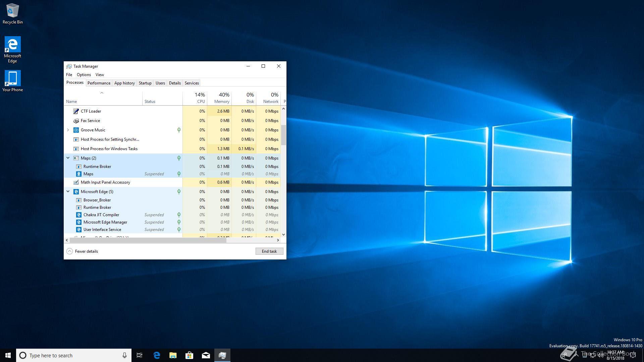Image resolution: width=644 pixels, height=362 pixels.
Task: Collapse the Maps (2) process group
Action: click(68, 158)
